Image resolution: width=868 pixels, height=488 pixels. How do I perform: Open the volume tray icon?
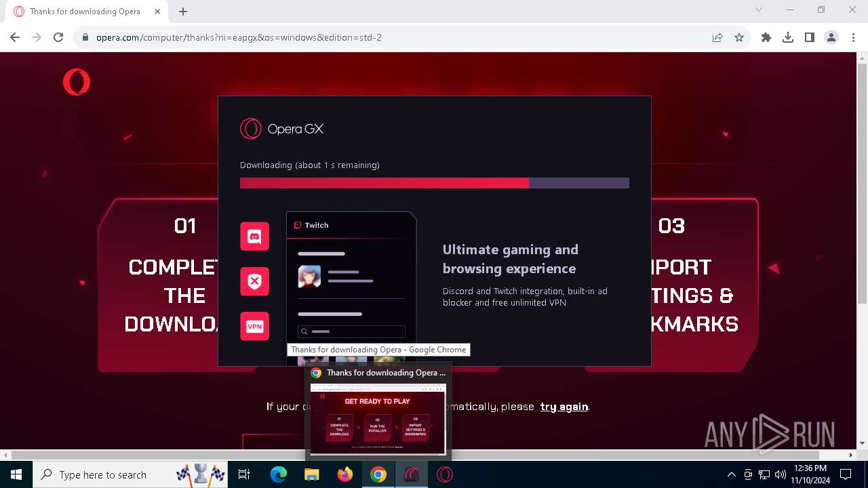[781, 474]
